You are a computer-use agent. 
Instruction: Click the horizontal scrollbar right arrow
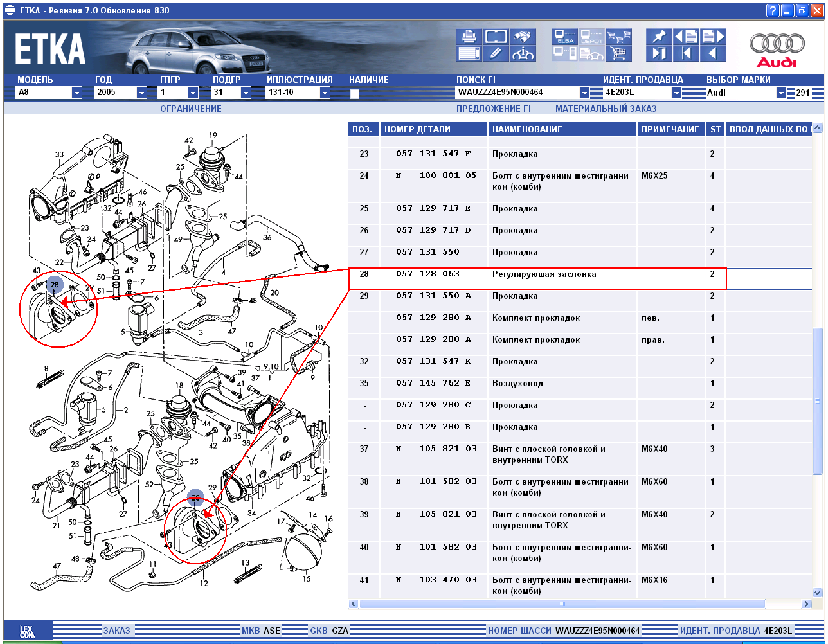(807, 604)
